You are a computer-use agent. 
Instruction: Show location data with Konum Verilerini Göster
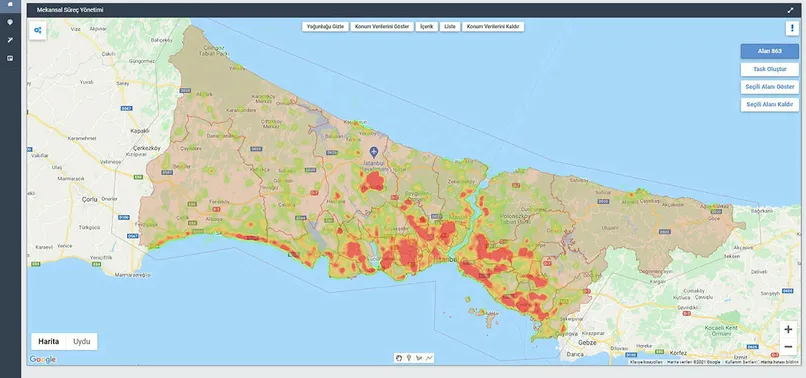(x=382, y=27)
